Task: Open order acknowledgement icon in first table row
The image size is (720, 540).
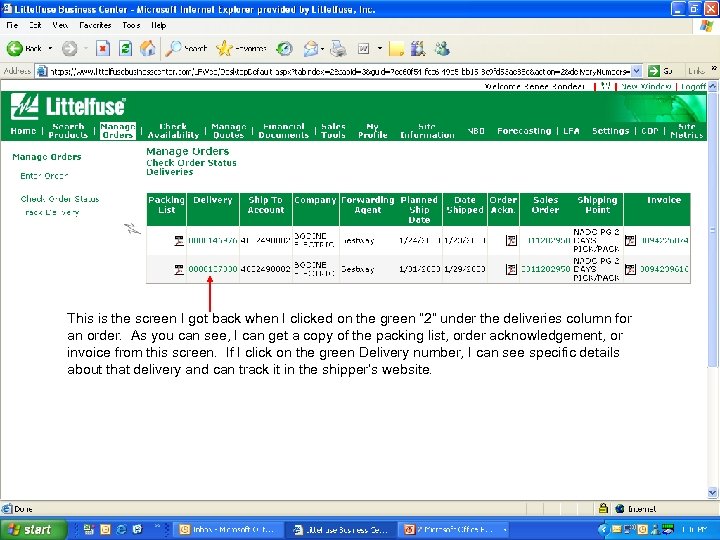Action: tap(511, 240)
